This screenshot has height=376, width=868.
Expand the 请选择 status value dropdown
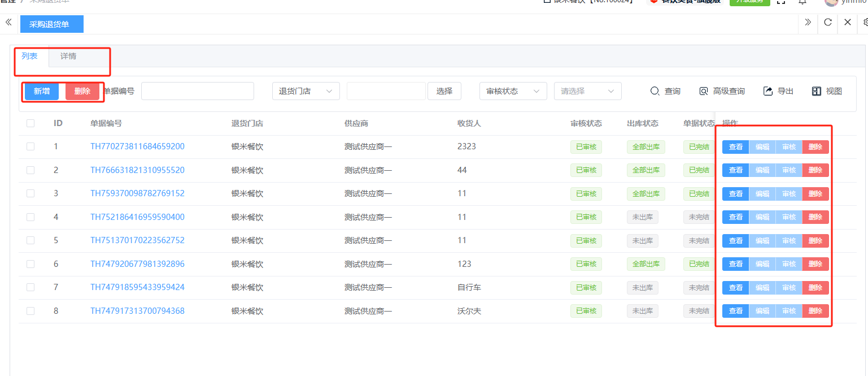pos(587,91)
